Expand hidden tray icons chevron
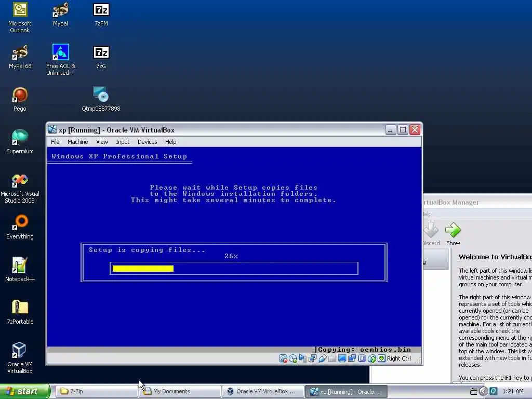This screenshot has width=532, height=399. click(483, 392)
